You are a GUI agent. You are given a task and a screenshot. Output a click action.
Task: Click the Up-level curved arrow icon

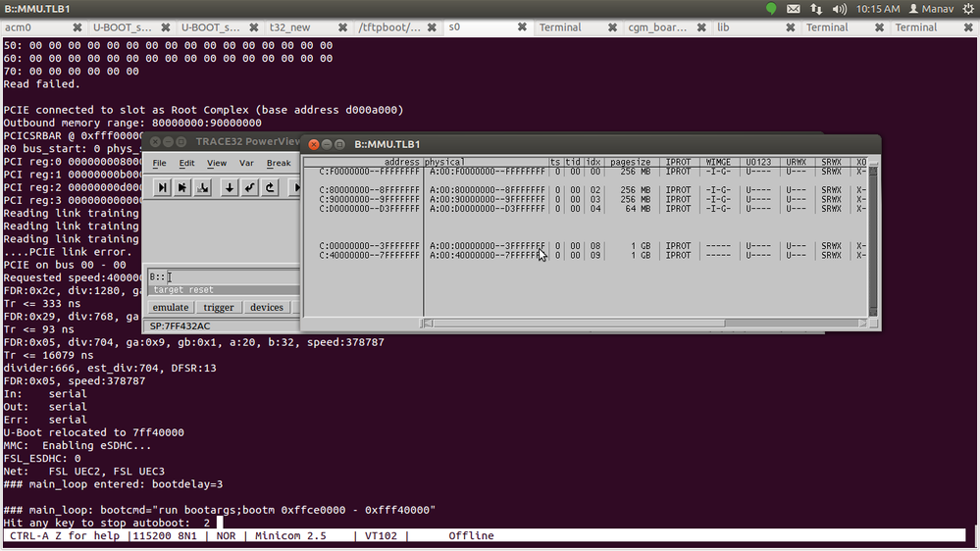(x=270, y=187)
